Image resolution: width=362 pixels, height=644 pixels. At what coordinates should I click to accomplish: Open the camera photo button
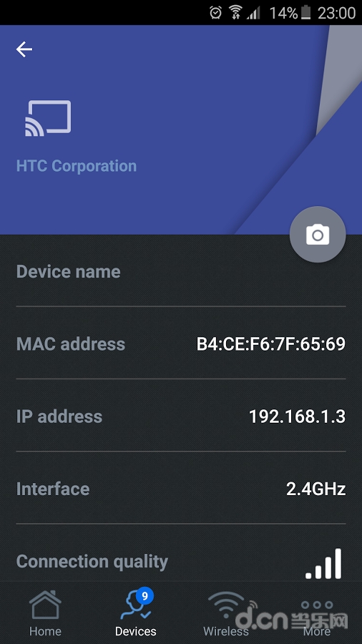click(318, 235)
